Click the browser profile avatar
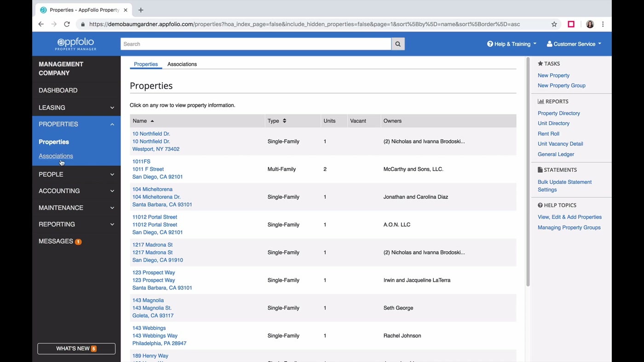This screenshot has height=362, width=644. pyautogui.click(x=590, y=24)
